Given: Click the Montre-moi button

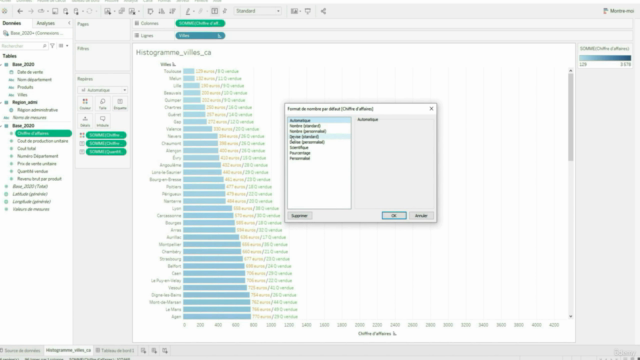Looking at the screenshot, I should pyautogui.click(x=618, y=11).
